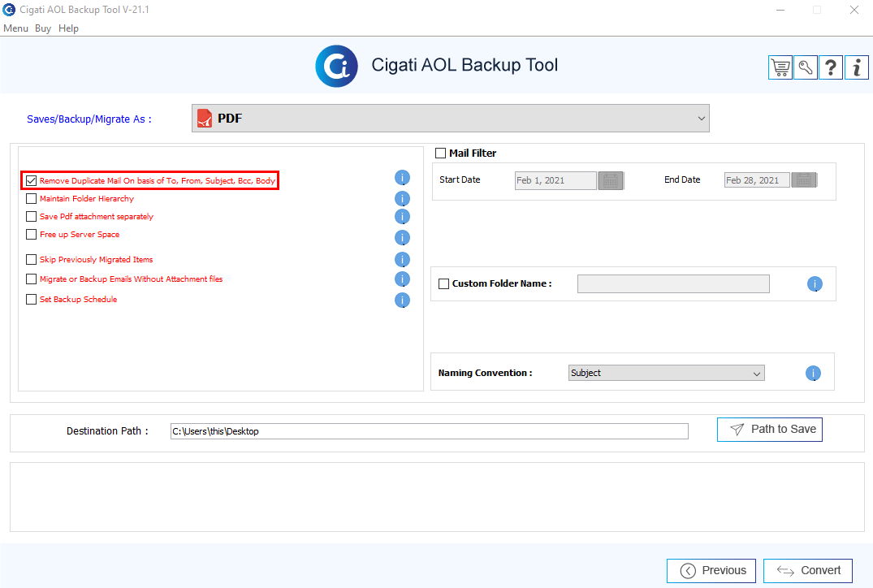This screenshot has height=588, width=873.
Task: Show info for Naming Convention
Action: pos(813,373)
